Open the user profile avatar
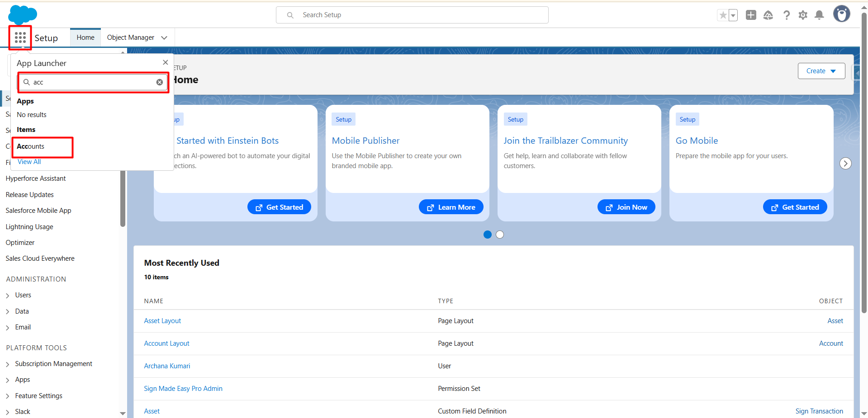The image size is (868, 418). 841,14
